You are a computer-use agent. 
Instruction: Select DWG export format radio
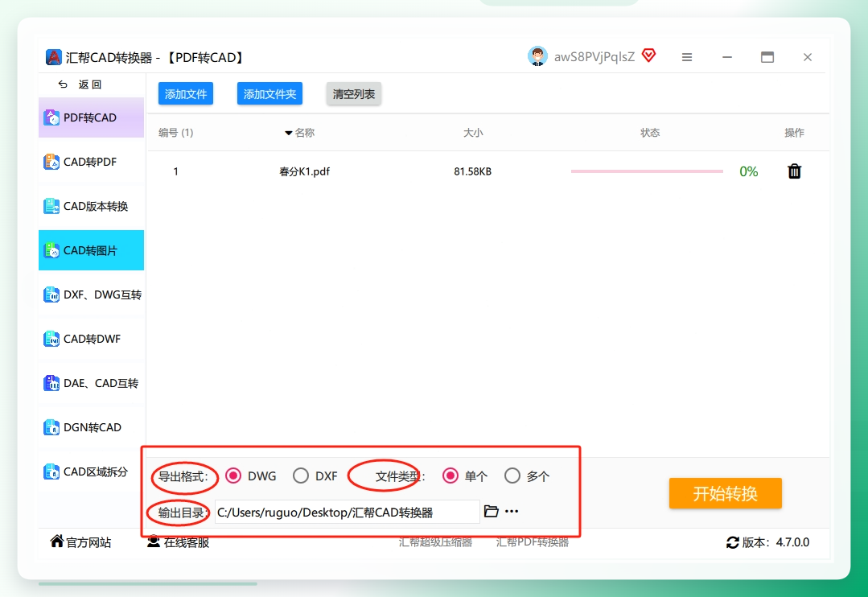click(233, 476)
